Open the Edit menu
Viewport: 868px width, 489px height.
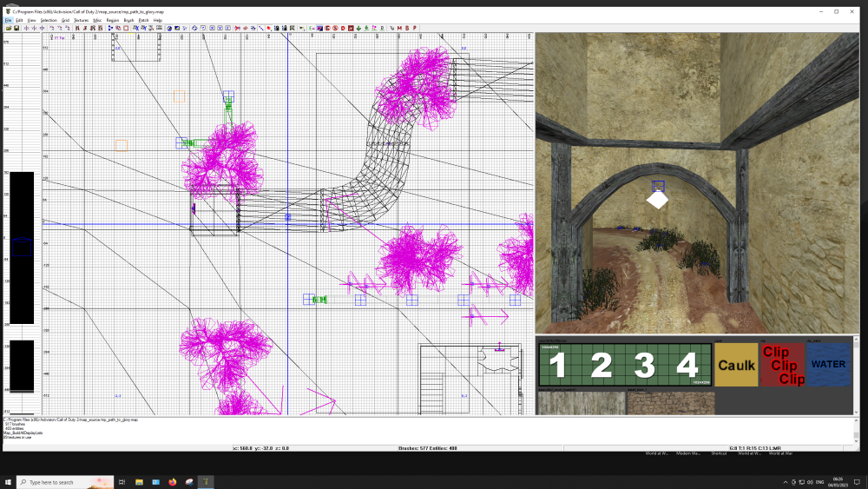19,20
